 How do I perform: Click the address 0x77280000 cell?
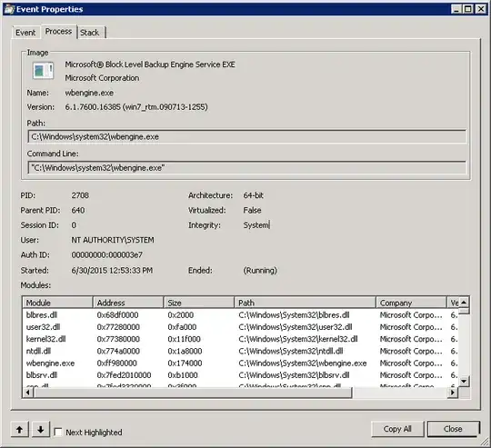118,327
